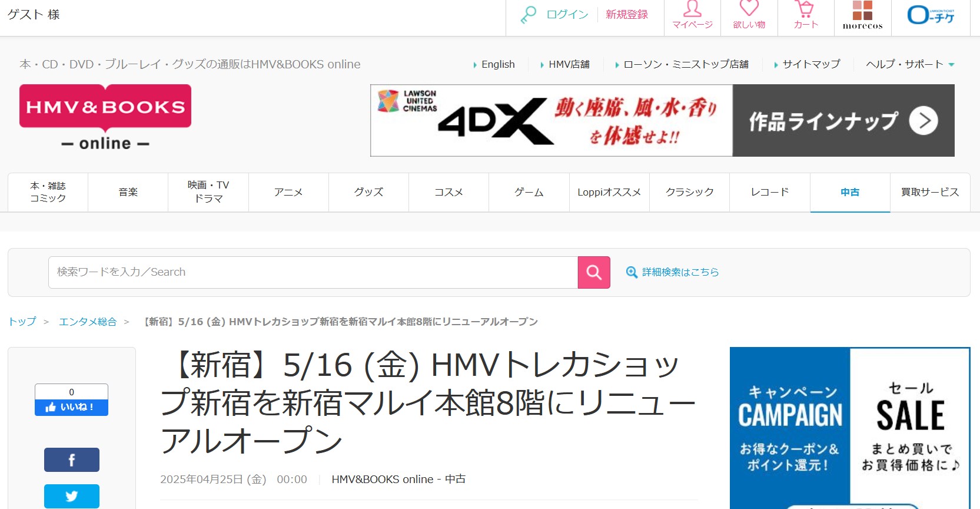Click the ログイン link
980x509 pixels.
(x=567, y=15)
